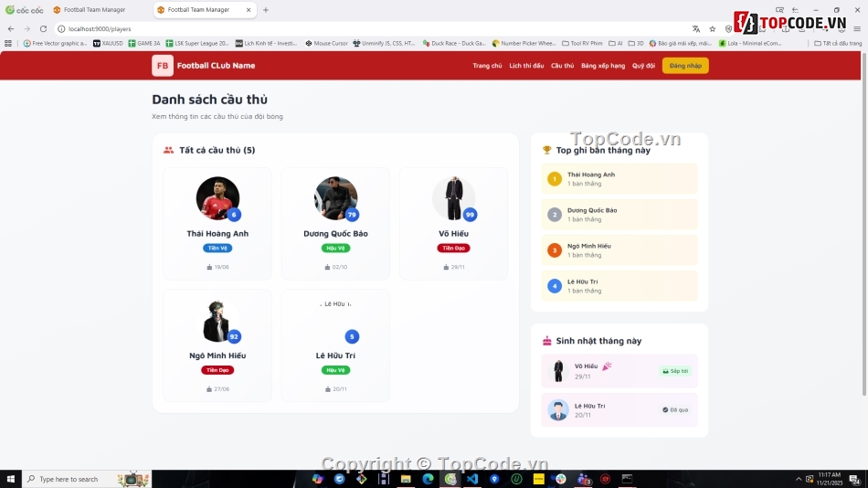Viewport: 868px width, 488px height.
Task: Click rank 1 badge for Thái Hoàng Anh
Action: coord(554,179)
